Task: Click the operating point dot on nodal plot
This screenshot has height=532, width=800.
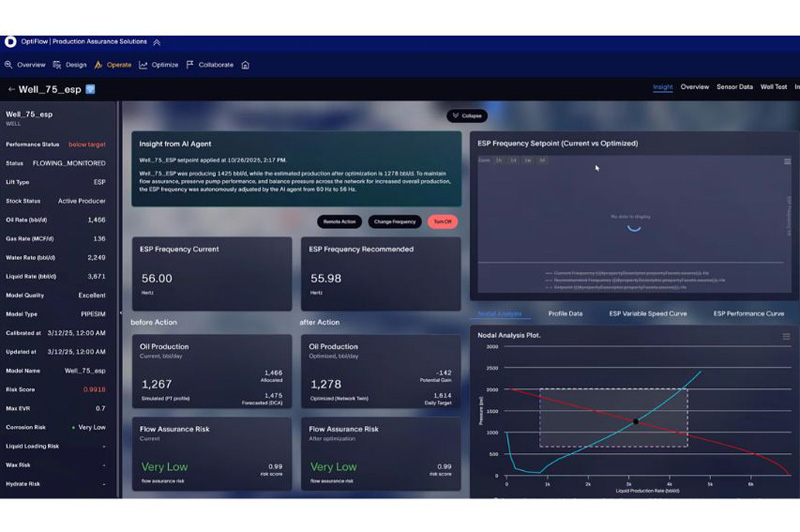Action: coord(636,421)
